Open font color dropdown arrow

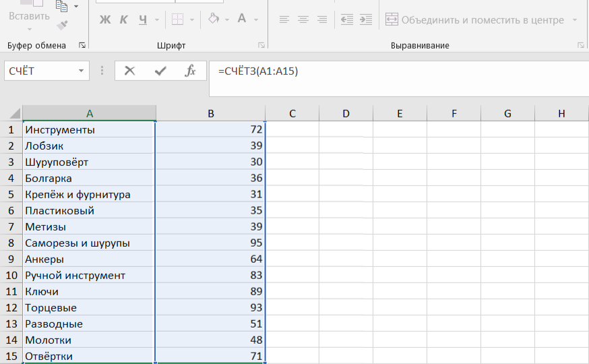point(256,20)
